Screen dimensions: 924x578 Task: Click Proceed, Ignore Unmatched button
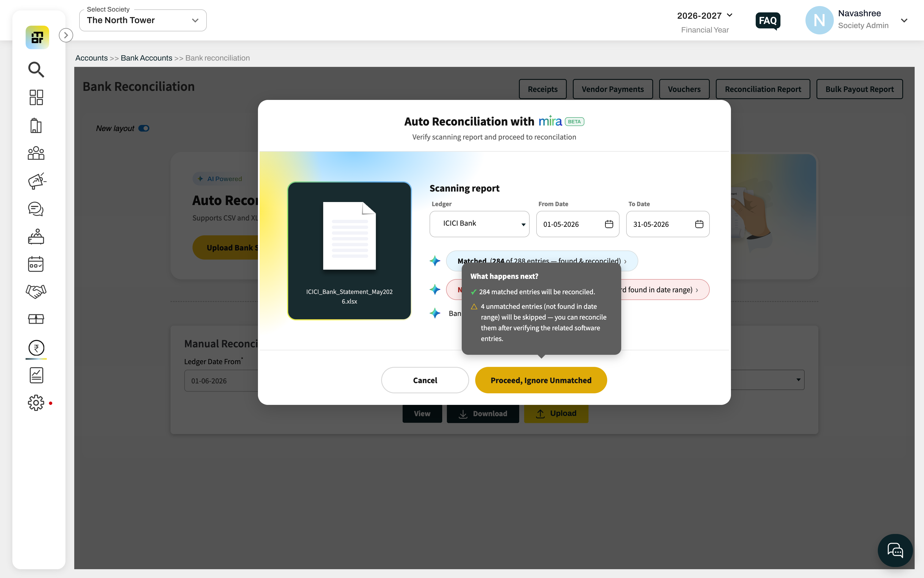point(541,380)
